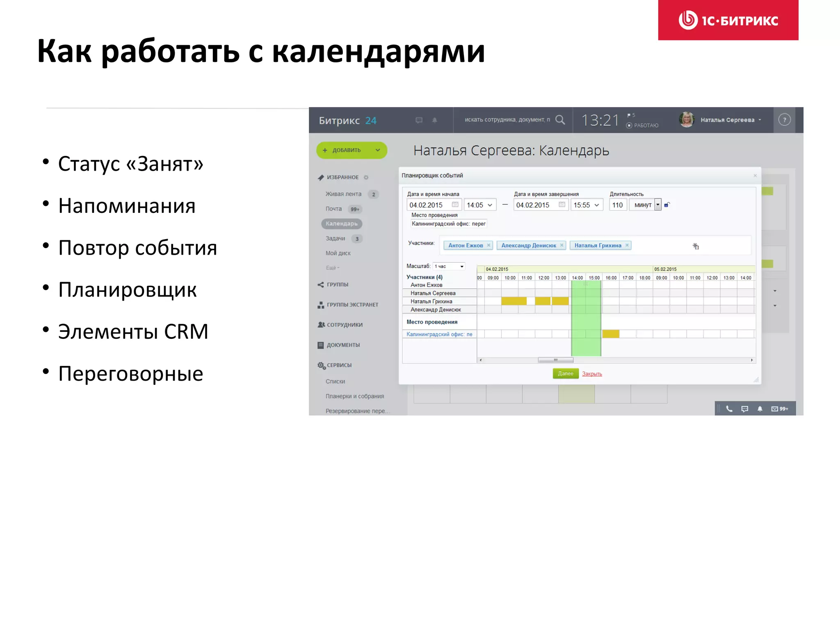Select Календарь in sidebar
The width and height of the screenshot is (840, 630).
click(x=342, y=224)
